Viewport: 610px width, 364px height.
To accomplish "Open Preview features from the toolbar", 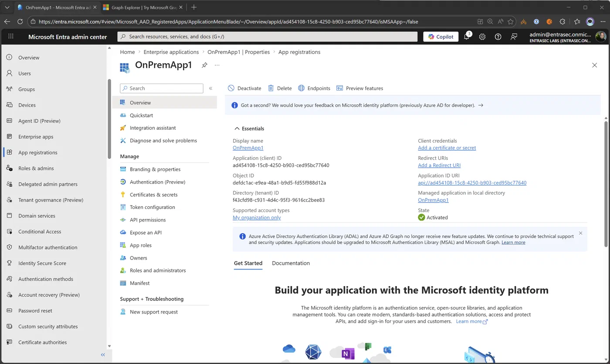I will click(x=360, y=88).
